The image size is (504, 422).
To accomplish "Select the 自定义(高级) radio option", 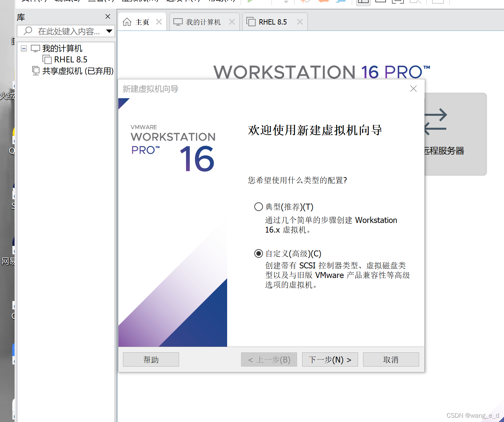I will coord(259,254).
